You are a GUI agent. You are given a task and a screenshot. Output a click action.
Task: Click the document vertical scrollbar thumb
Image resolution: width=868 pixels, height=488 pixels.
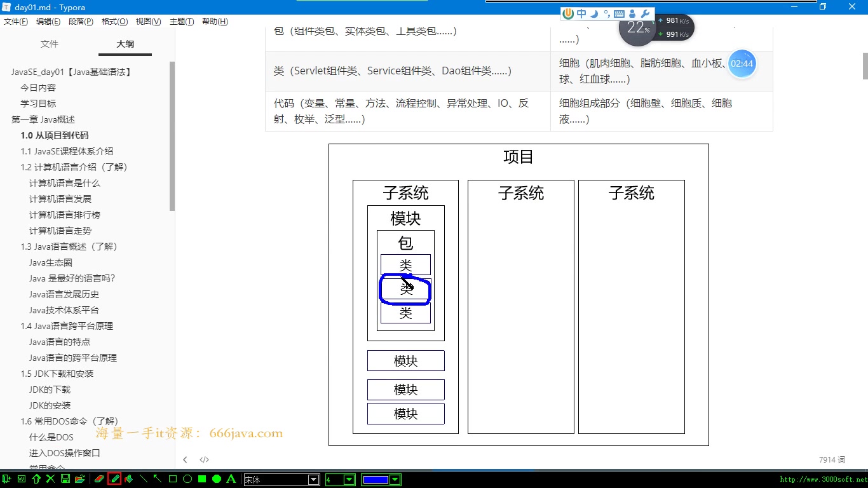865,65
